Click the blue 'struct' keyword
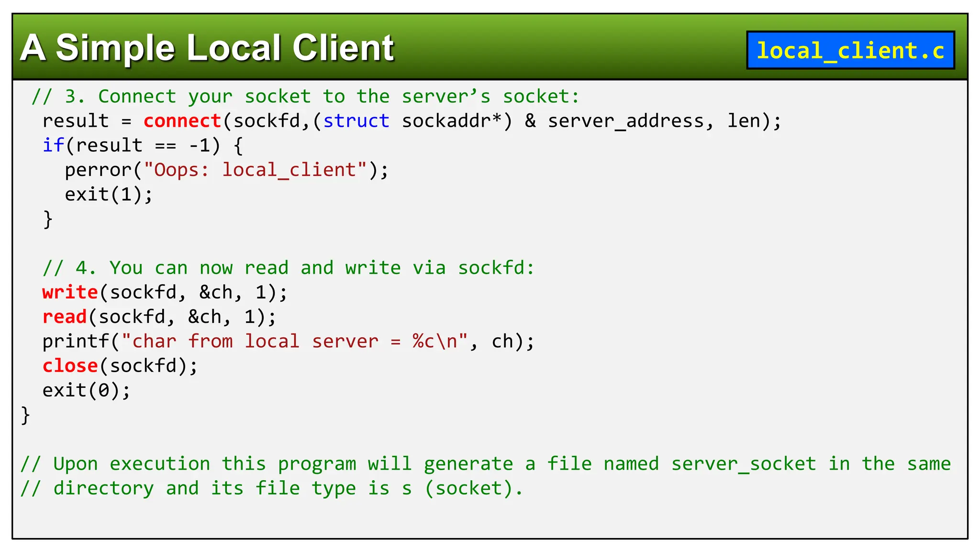The image size is (980, 551). 356,121
